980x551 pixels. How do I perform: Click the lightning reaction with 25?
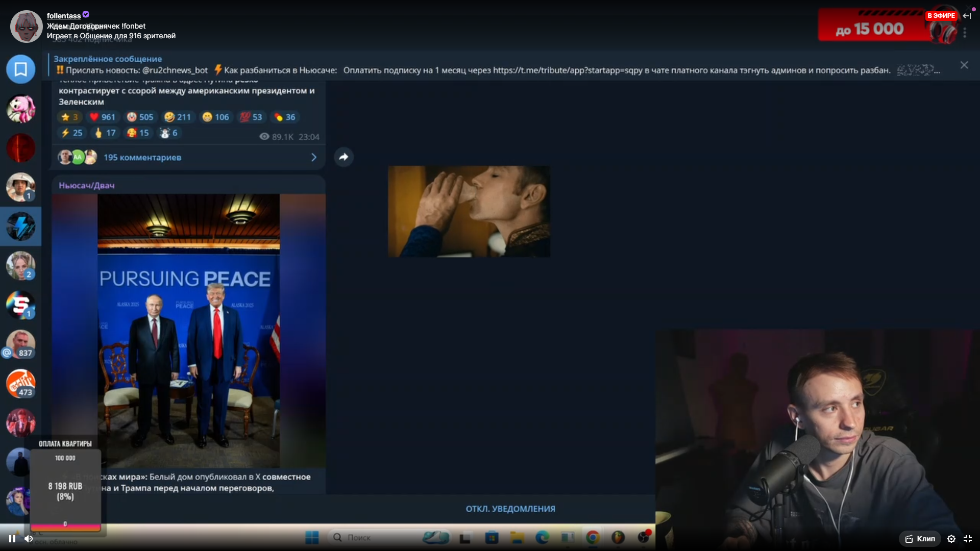tap(72, 133)
